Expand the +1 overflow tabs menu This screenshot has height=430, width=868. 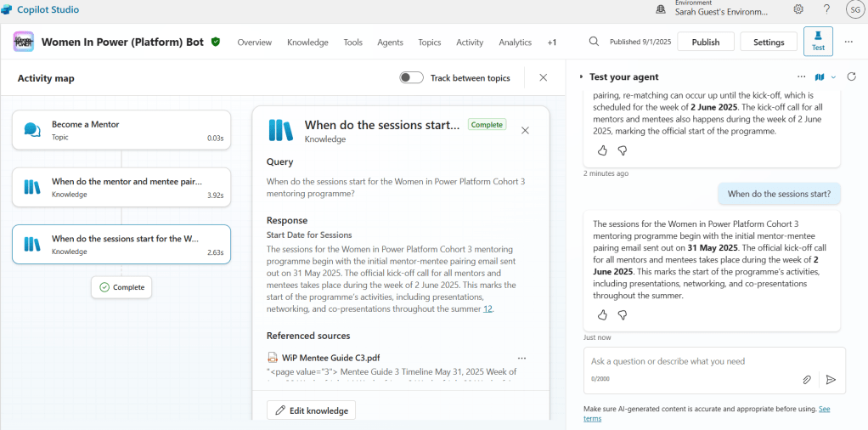[552, 42]
